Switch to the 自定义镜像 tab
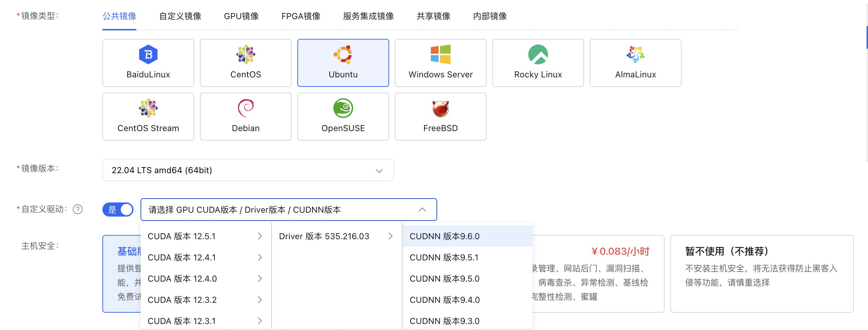The height and width of the screenshot is (330, 868). (180, 16)
